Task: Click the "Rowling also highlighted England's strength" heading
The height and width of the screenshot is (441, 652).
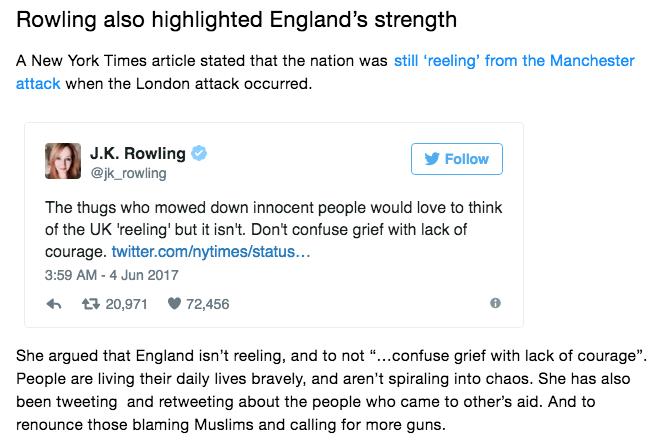Action: pos(236,19)
